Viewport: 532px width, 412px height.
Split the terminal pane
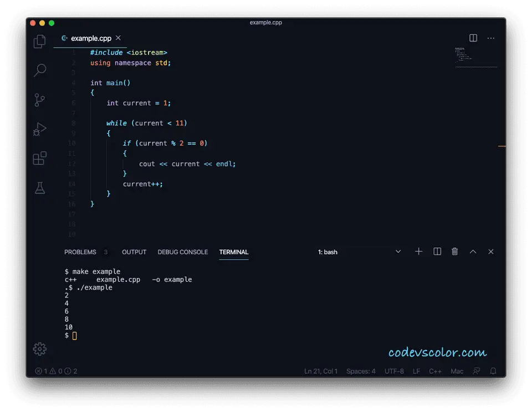[x=437, y=251]
